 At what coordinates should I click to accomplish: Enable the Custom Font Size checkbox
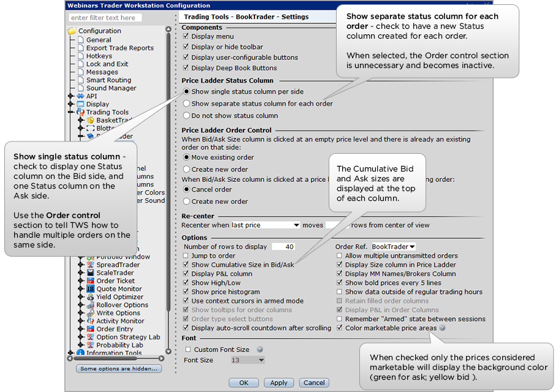pos(188,350)
